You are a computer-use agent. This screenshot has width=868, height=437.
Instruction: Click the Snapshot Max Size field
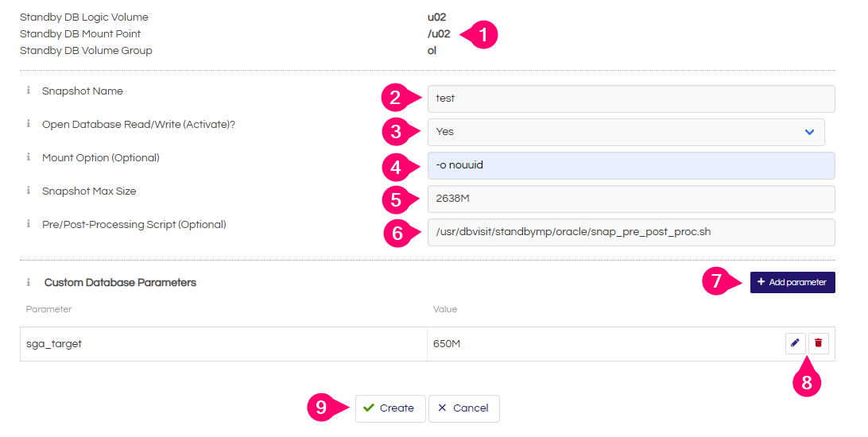(x=631, y=199)
